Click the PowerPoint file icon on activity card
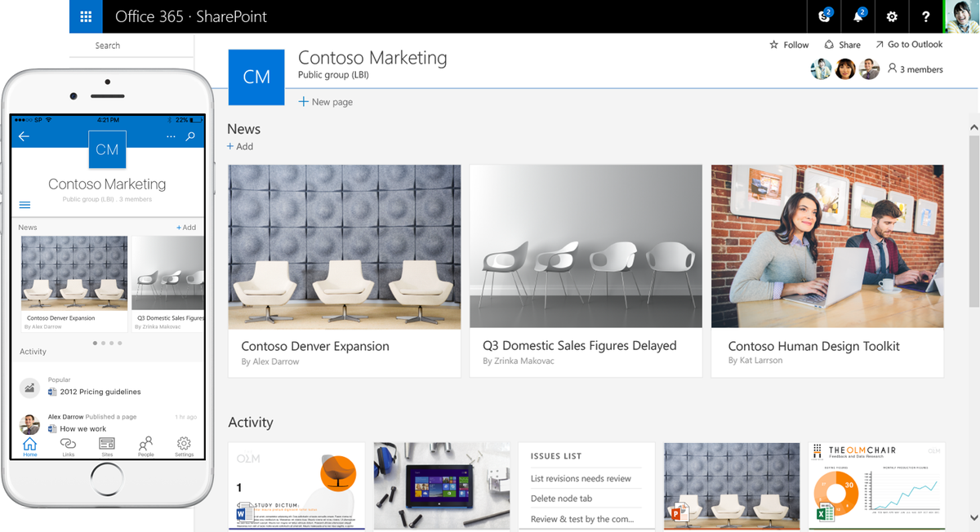980x532 pixels. click(679, 512)
